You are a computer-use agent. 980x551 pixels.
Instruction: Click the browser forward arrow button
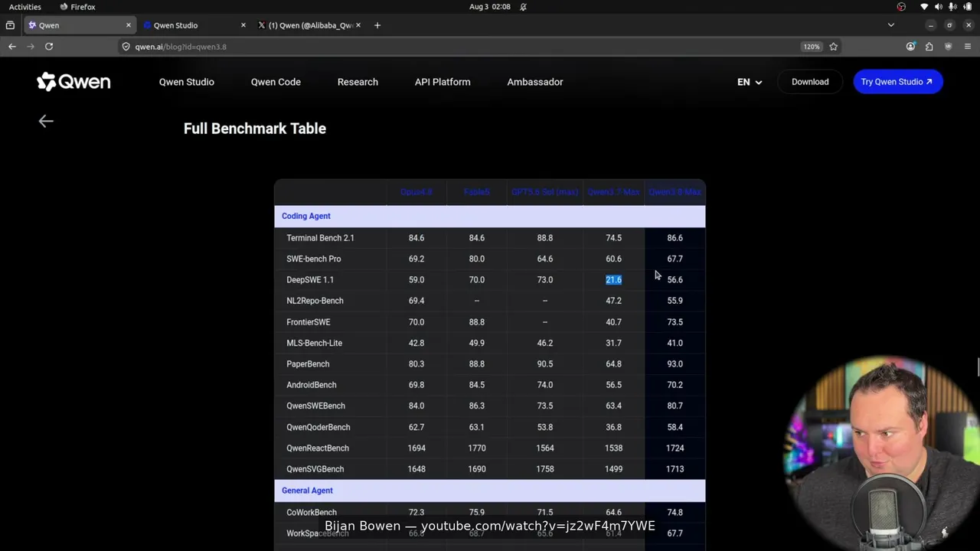(31, 47)
